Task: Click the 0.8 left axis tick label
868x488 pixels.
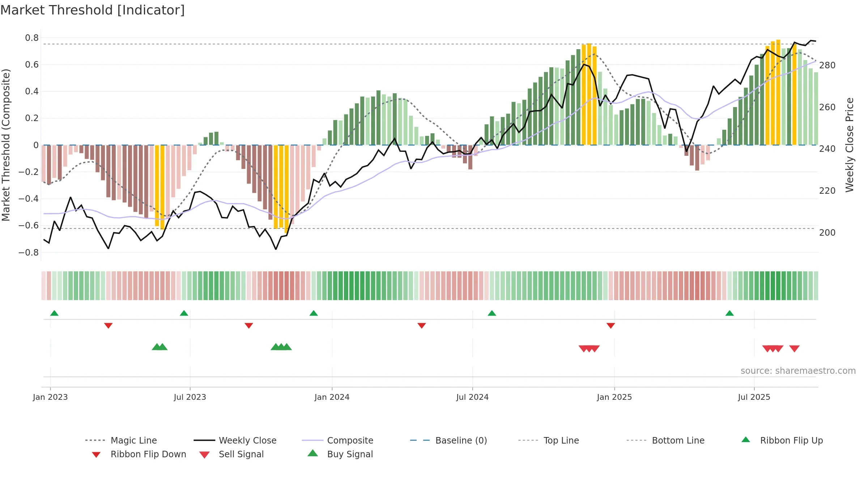Action: (x=32, y=38)
